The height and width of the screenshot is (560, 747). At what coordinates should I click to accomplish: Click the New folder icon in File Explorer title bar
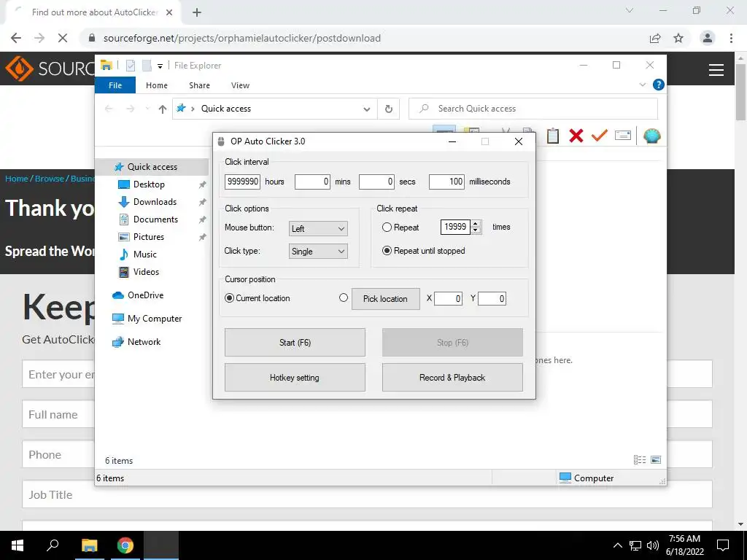tap(147, 65)
